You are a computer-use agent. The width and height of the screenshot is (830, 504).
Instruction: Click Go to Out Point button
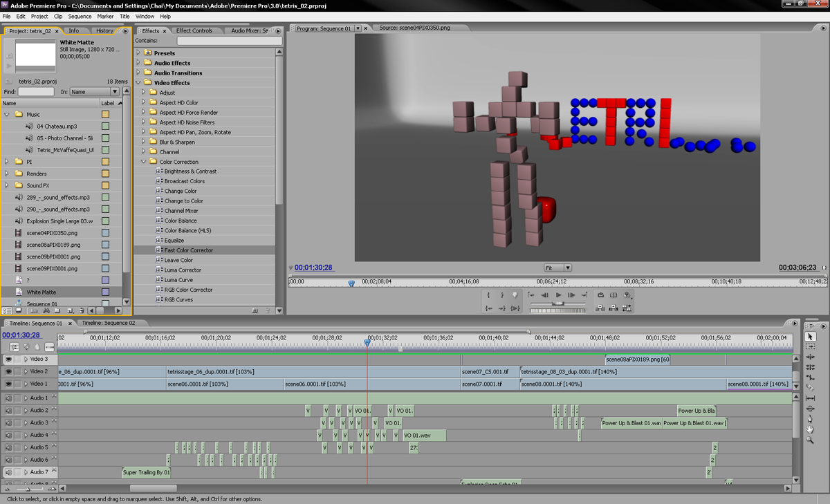point(502,308)
